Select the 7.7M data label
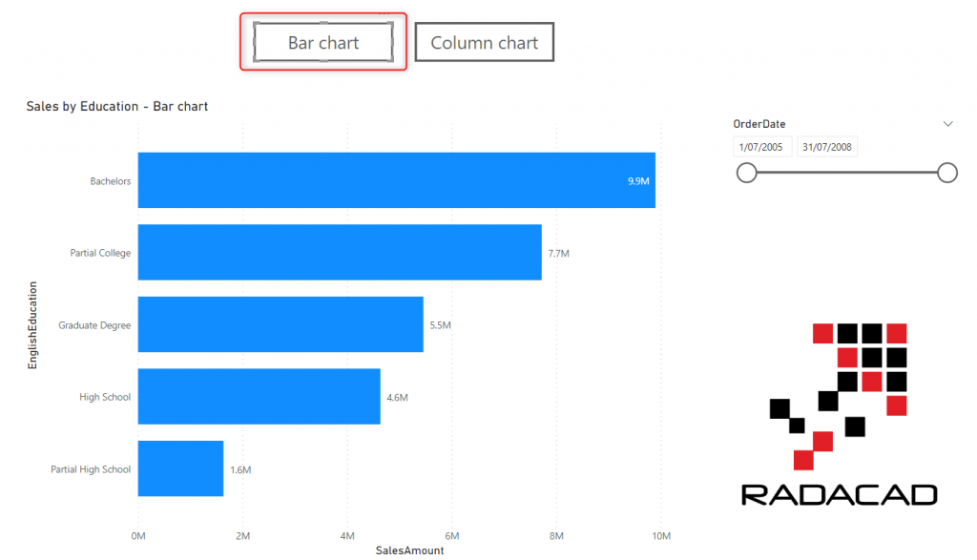 (x=558, y=254)
